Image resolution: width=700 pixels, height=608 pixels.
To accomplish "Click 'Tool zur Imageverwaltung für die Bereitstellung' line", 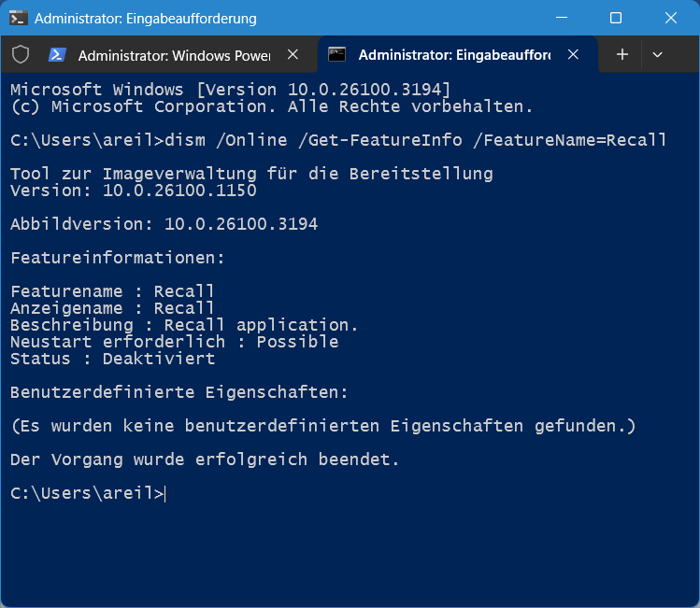I will pyautogui.click(x=251, y=174).
